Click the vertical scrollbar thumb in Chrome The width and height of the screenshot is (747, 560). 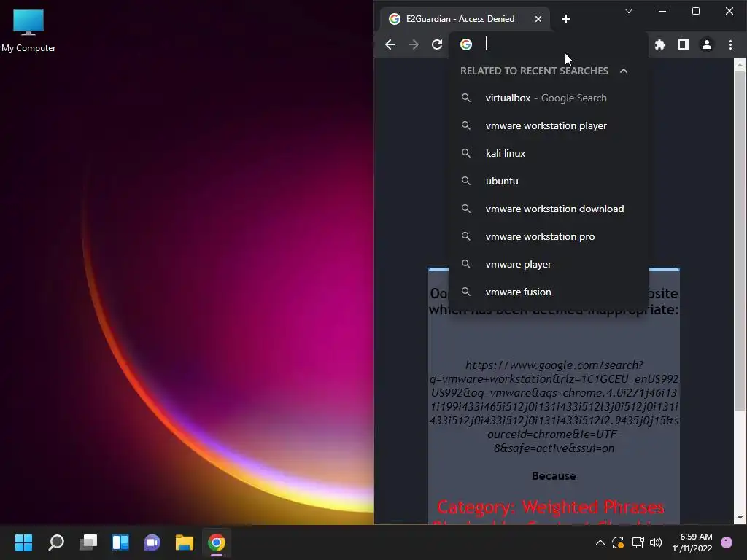pos(740,239)
